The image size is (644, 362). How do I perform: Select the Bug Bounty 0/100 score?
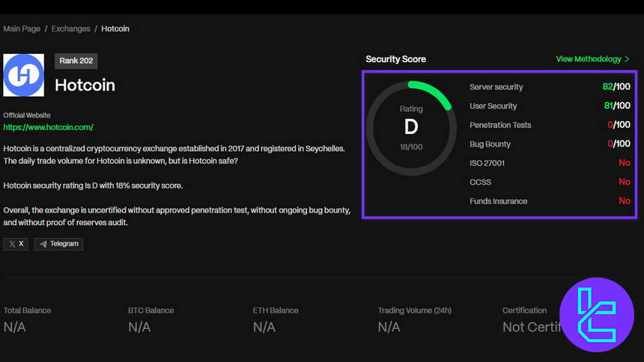tap(619, 144)
